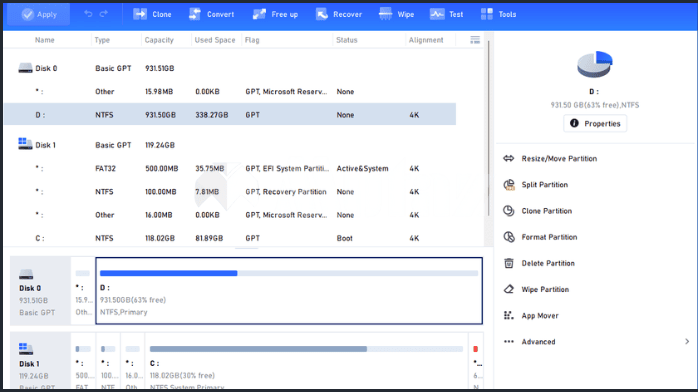Select the 500MB FAT block in Disk 1 map

(x=83, y=361)
